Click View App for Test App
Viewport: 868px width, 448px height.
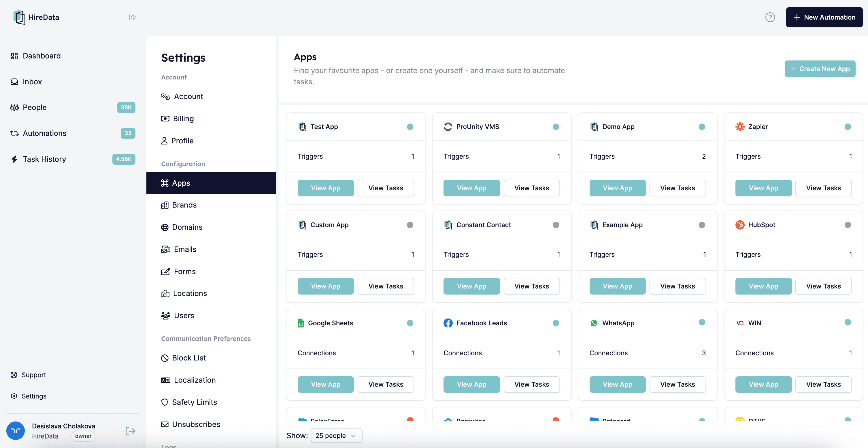click(326, 188)
